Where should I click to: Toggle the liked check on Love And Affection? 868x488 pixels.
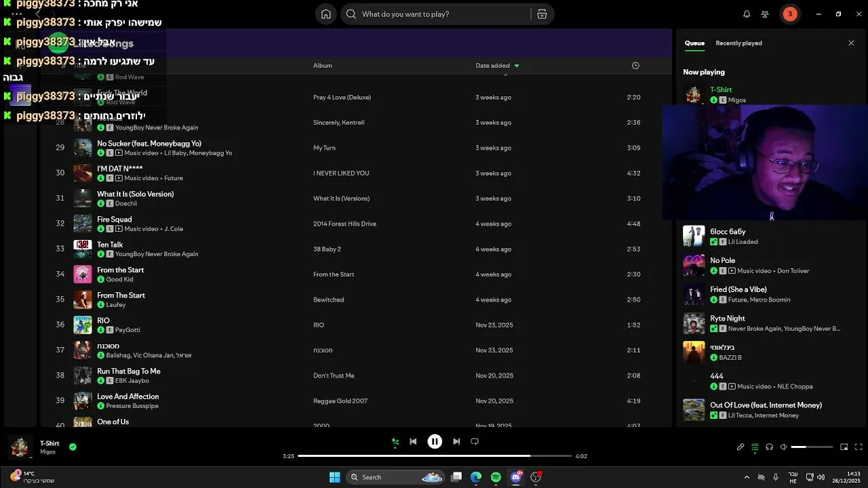pyautogui.click(x=100, y=406)
